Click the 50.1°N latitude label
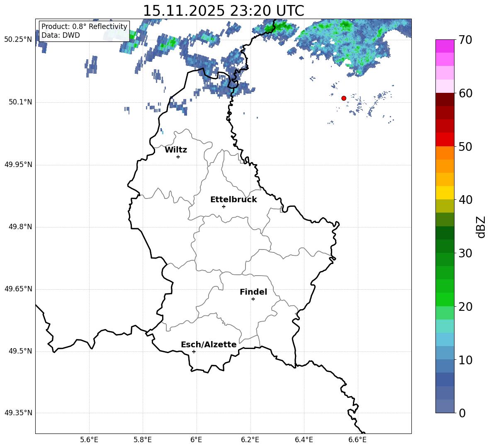Image resolution: width=491 pixels, height=448 pixels. click(x=20, y=102)
